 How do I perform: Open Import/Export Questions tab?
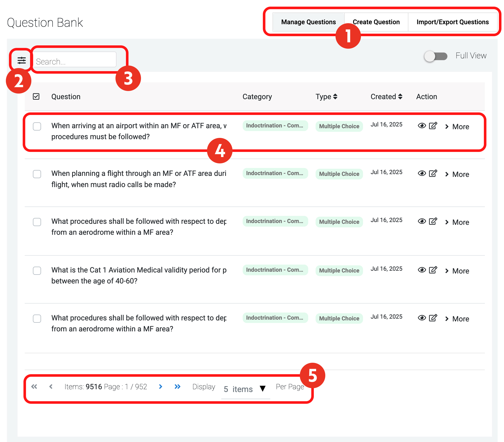tap(453, 22)
